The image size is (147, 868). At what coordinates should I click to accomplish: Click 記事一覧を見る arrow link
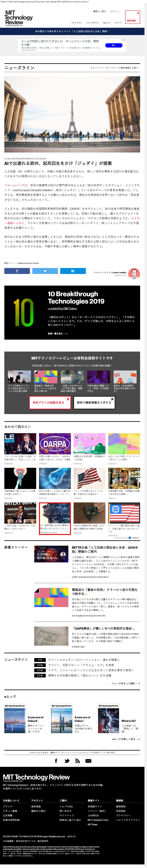click(x=57, y=334)
